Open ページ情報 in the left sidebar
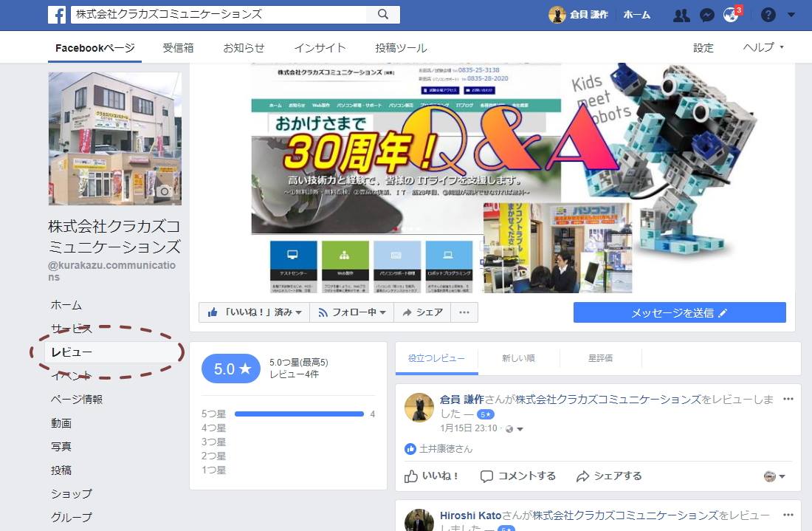 point(77,400)
